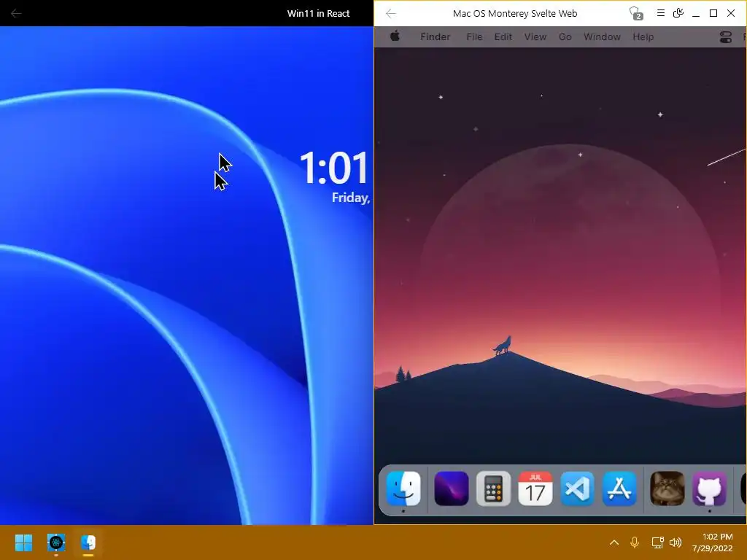
Task: Go back in Mac OS Monterey Svelte Web window
Action: [391, 13]
